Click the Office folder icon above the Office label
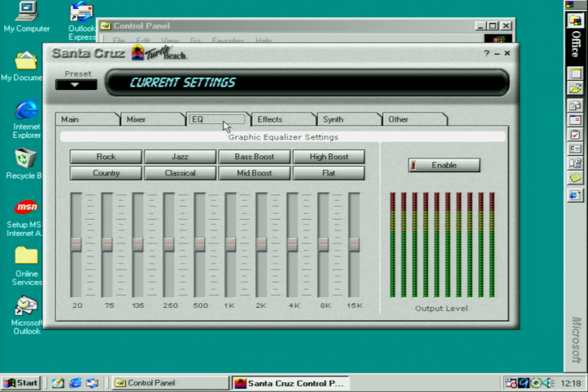This screenshot has width=588, height=392. (576, 20)
